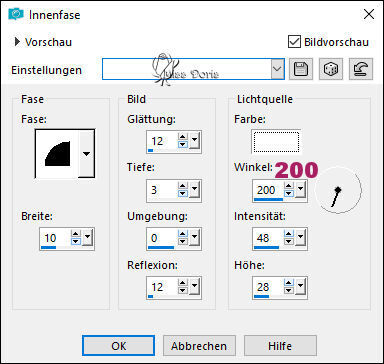Open the Tiefe slider dropdown arrow

click(x=195, y=189)
